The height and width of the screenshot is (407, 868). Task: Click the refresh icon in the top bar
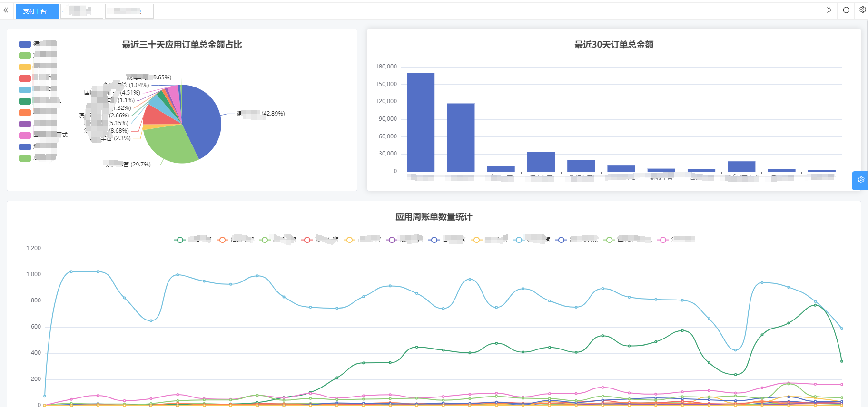(846, 10)
